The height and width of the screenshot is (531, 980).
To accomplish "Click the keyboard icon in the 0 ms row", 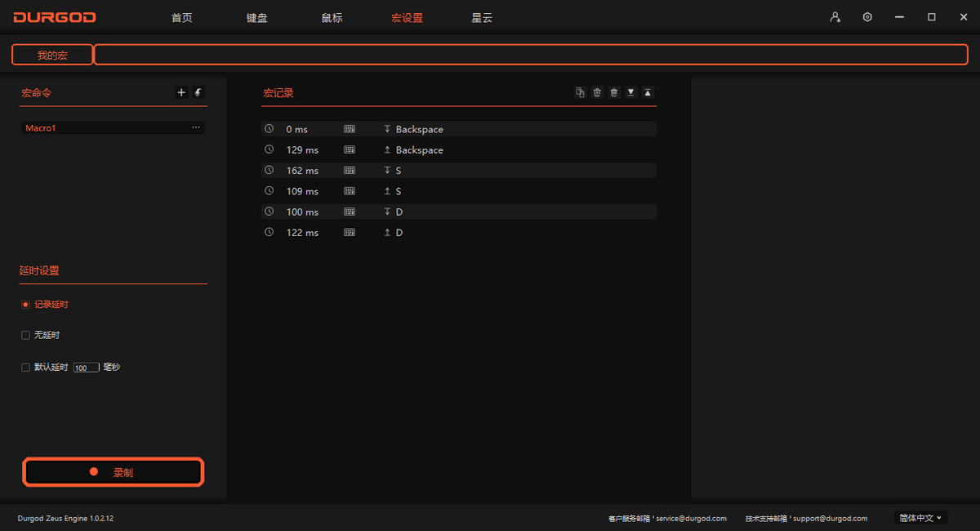I will pyautogui.click(x=350, y=129).
